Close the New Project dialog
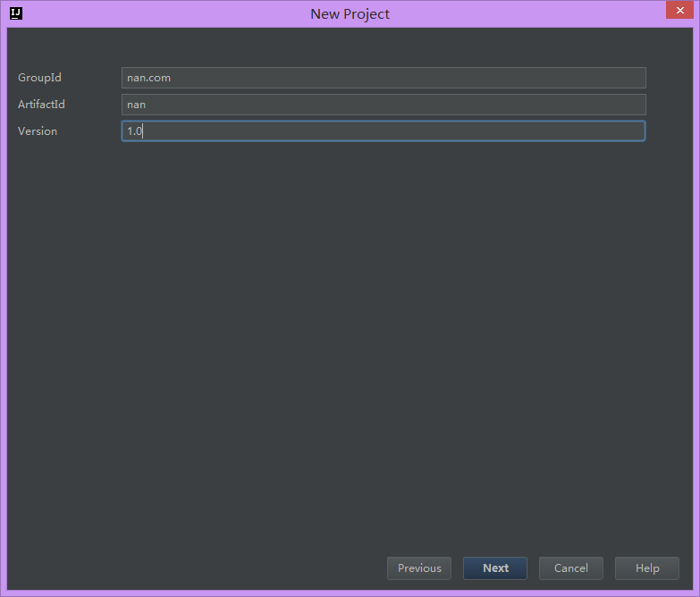 (x=679, y=10)
